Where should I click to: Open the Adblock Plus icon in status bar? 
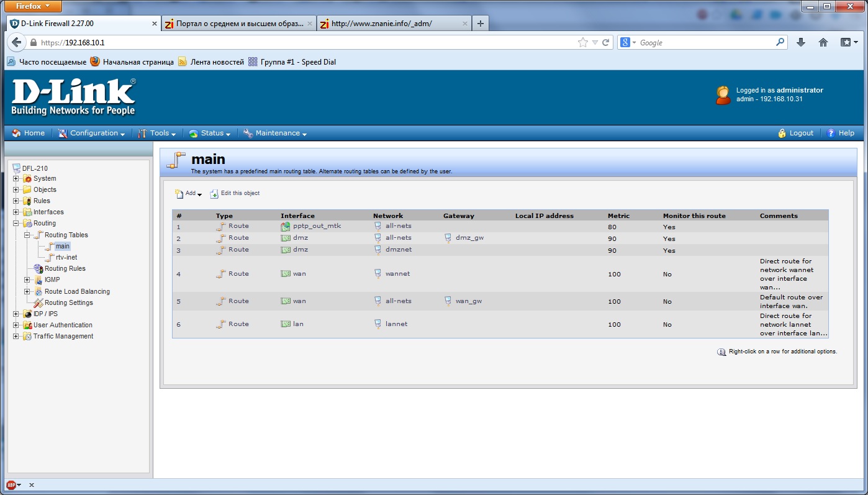(11, 484)
